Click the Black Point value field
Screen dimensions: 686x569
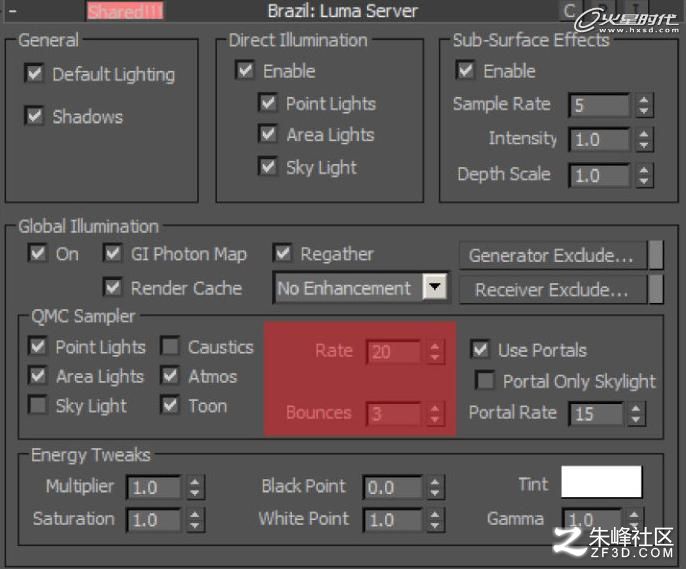[x=393, y=487]
